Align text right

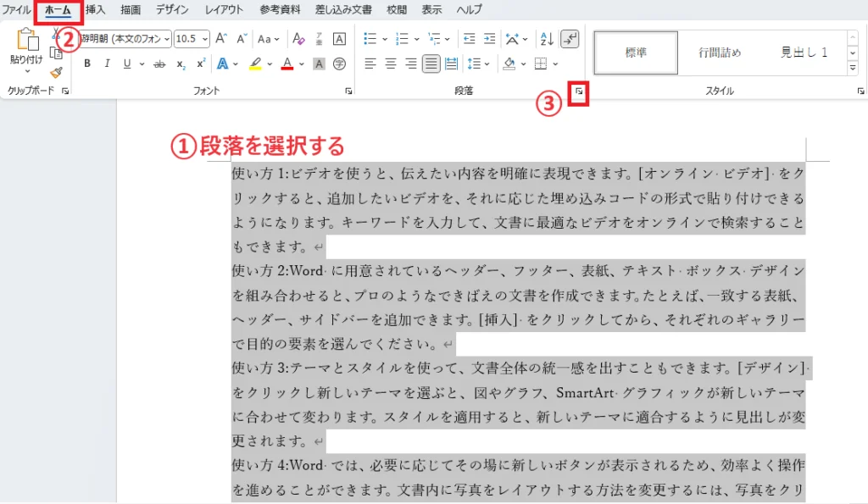point(410,64)
